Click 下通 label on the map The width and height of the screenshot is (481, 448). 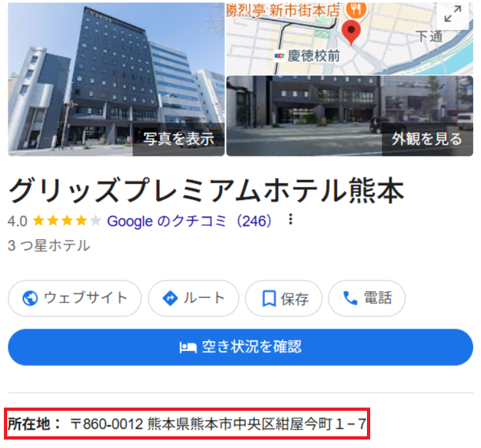pos(429,37)
